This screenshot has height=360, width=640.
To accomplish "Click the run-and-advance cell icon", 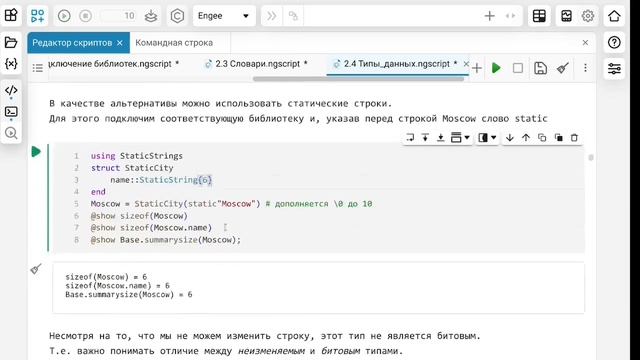I will (x=410, y=138).
